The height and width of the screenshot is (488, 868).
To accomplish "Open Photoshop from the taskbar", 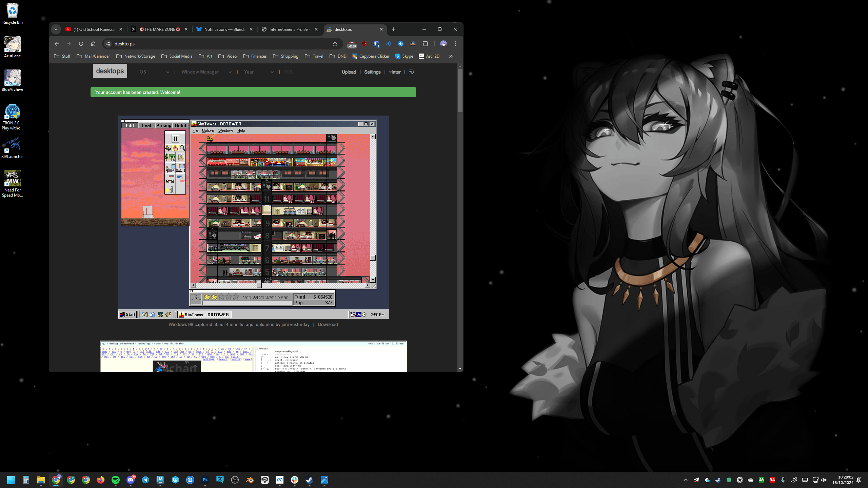I will (205, 480).
